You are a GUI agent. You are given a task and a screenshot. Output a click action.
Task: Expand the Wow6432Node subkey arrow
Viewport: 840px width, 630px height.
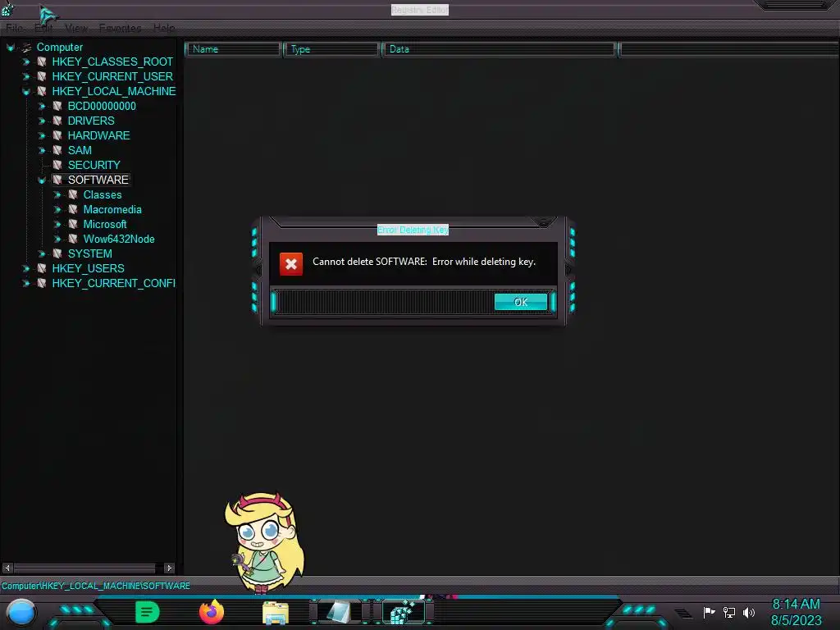(57, 239)
